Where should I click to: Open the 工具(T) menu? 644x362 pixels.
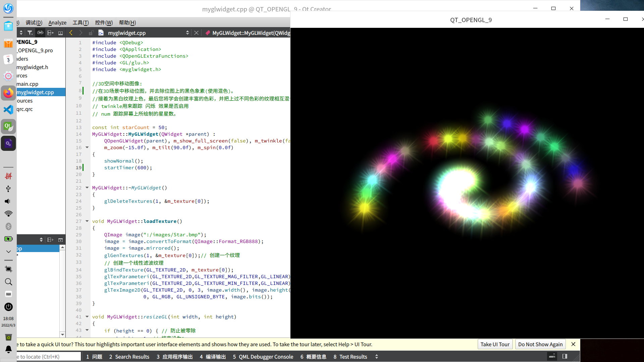click(80, 22)
